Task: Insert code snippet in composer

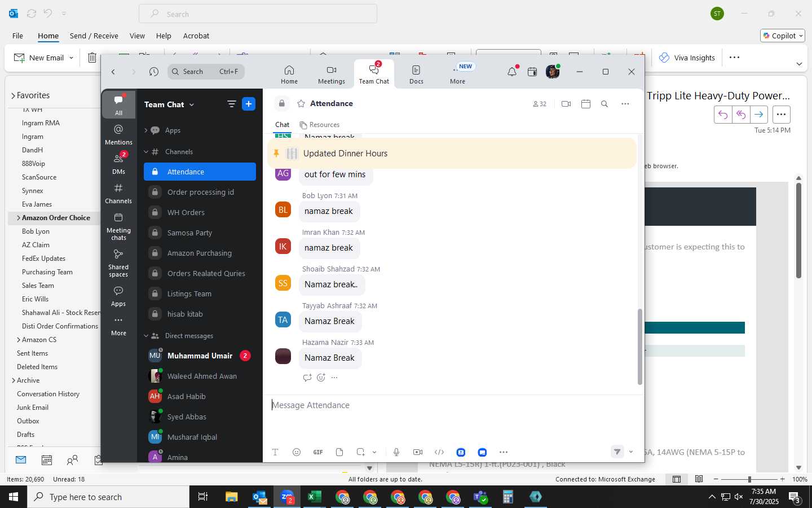Action: tap(439, 452)
